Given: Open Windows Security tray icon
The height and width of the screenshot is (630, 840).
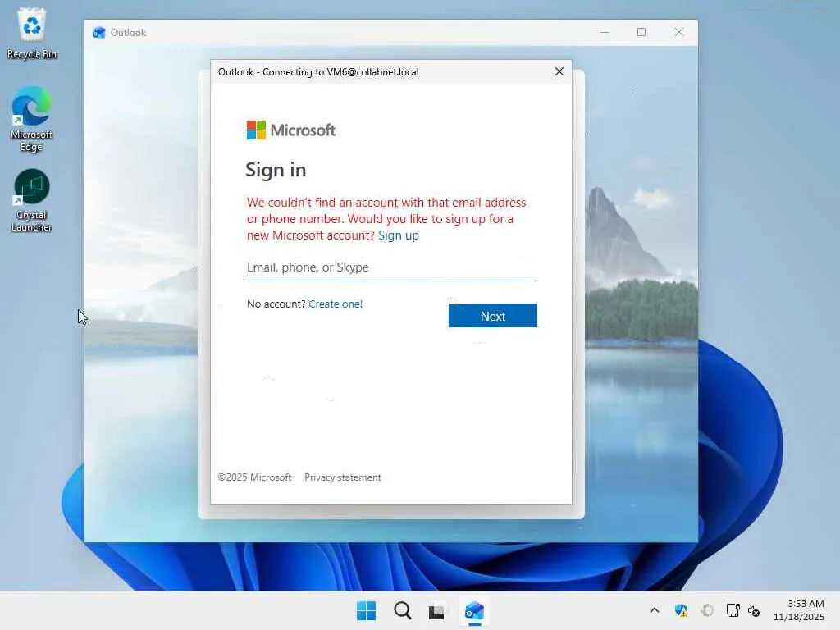Looking at the screenshot, I should pyautogui.click(x=681, y=610).
